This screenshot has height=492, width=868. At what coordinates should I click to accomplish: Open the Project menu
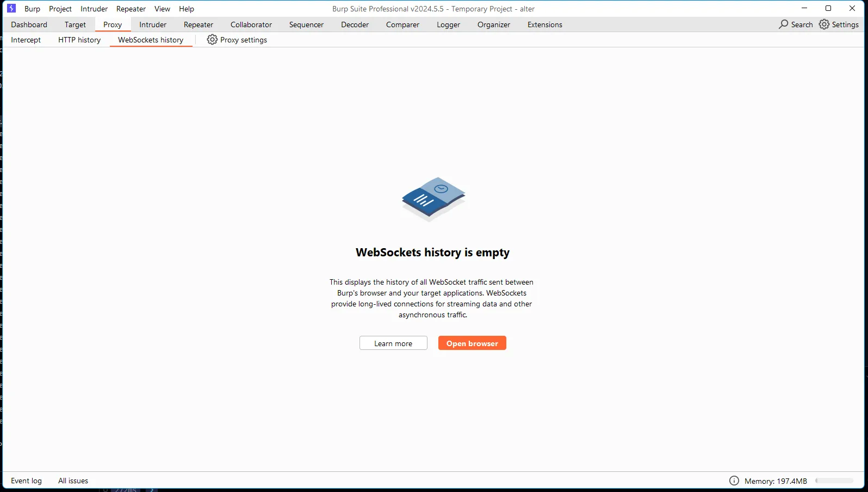(60, 9)
